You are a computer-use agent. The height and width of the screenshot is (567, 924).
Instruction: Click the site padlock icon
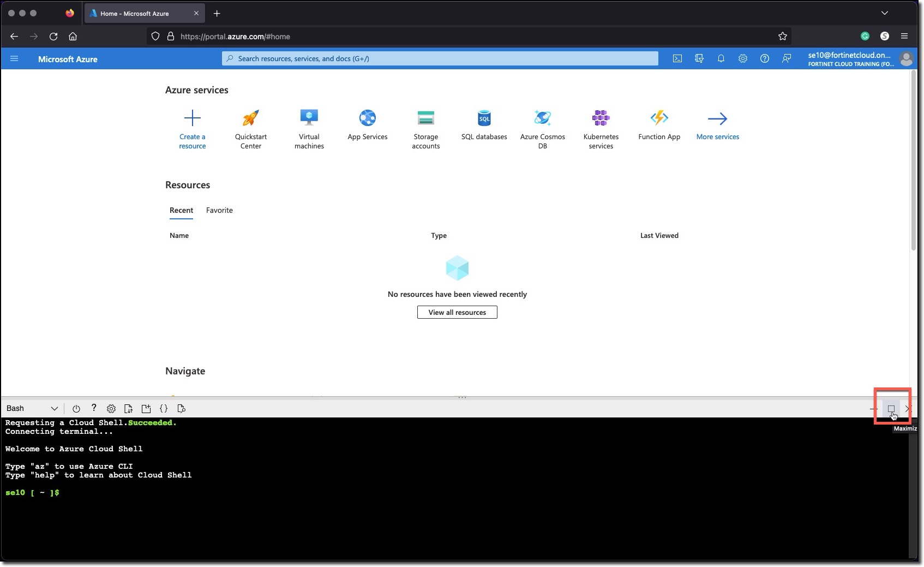tap(171, 37)
